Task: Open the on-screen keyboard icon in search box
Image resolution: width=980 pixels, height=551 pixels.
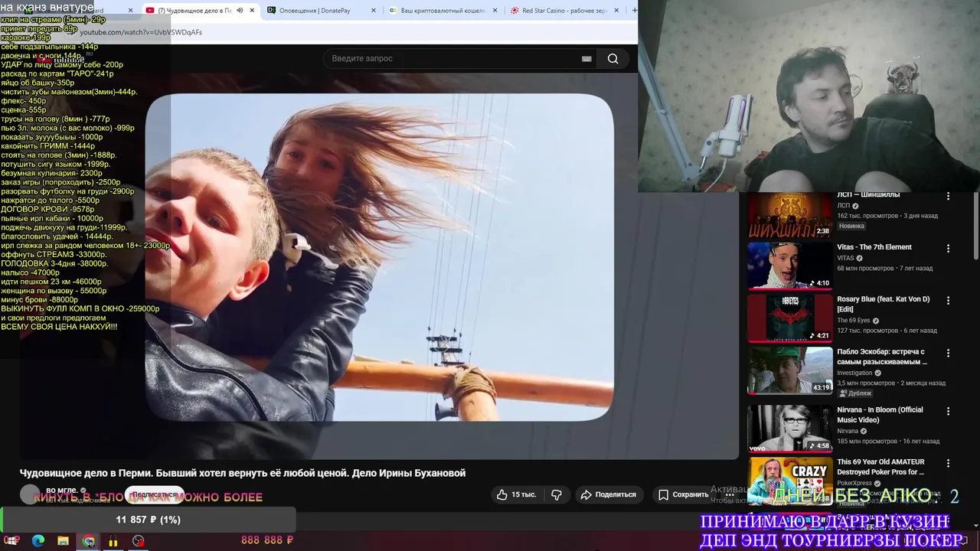Action: 586,59
